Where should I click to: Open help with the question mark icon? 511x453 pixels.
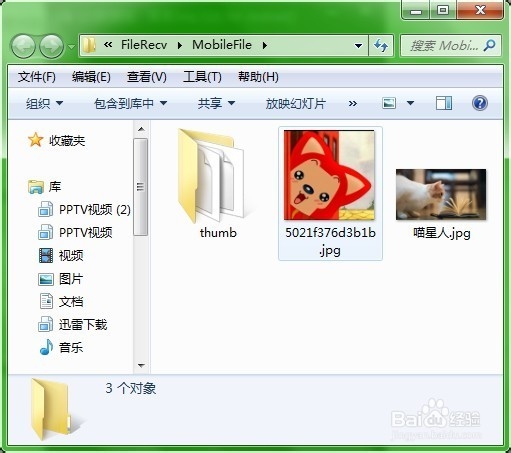click(x=480, y=103)
